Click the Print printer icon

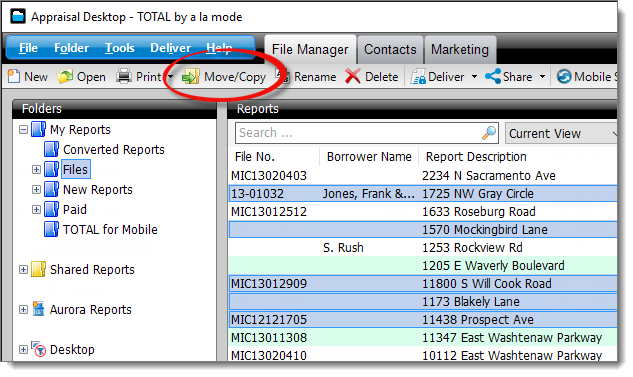point(124,76)
